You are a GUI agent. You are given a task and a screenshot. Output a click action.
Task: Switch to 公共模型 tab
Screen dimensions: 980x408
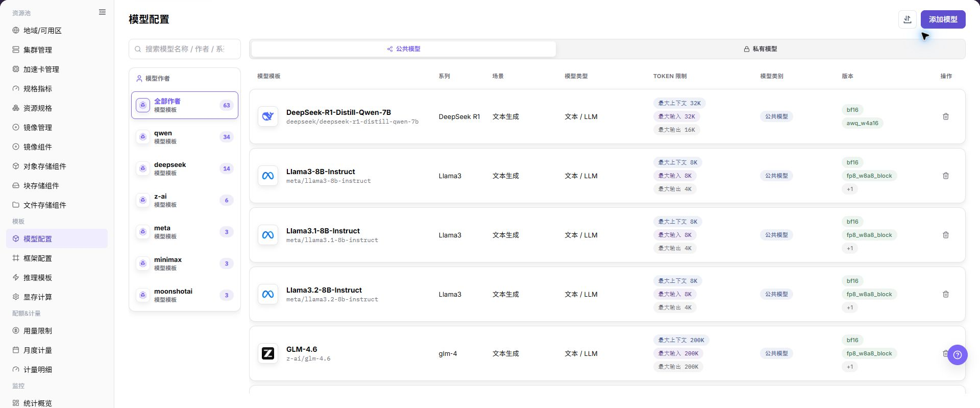(404, 49)
